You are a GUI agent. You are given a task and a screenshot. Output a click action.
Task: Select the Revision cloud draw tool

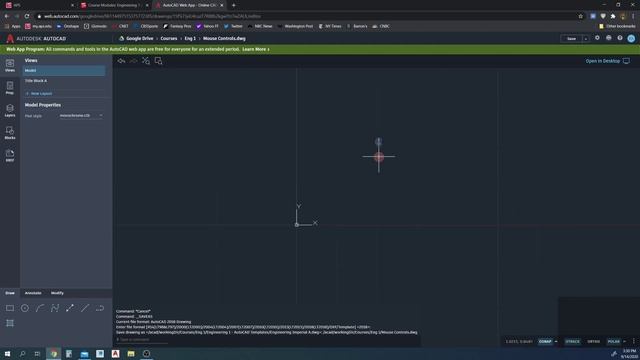100,308
